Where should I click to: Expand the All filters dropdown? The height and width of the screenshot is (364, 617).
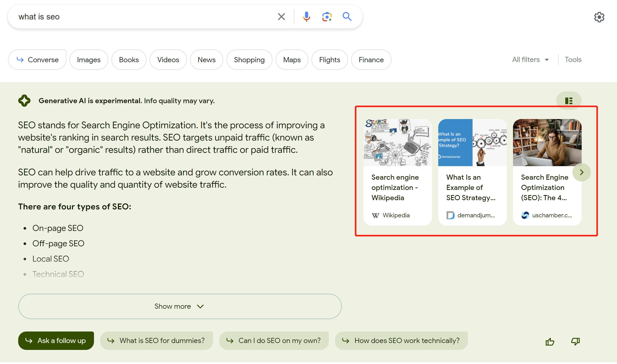pos(530,60)
